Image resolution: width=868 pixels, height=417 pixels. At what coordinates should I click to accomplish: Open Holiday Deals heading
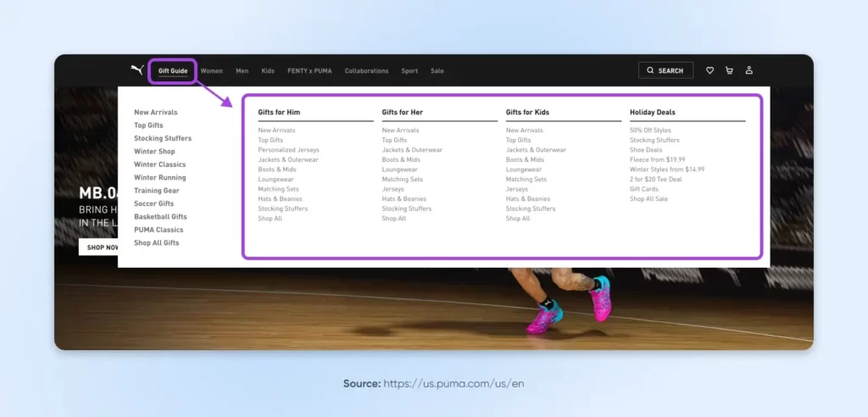(x=653, y=112)
